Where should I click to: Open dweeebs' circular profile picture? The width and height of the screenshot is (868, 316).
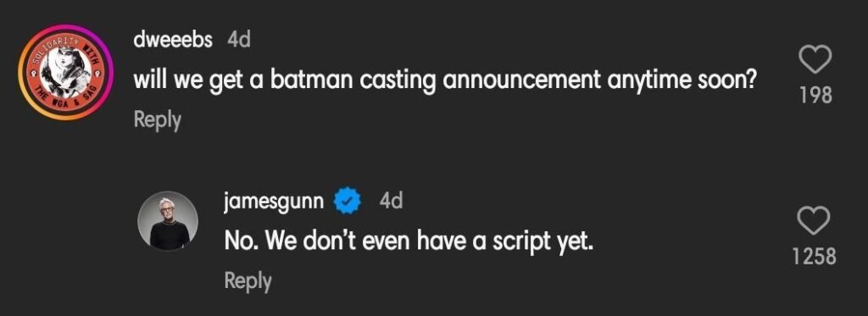tap(65, 73)
